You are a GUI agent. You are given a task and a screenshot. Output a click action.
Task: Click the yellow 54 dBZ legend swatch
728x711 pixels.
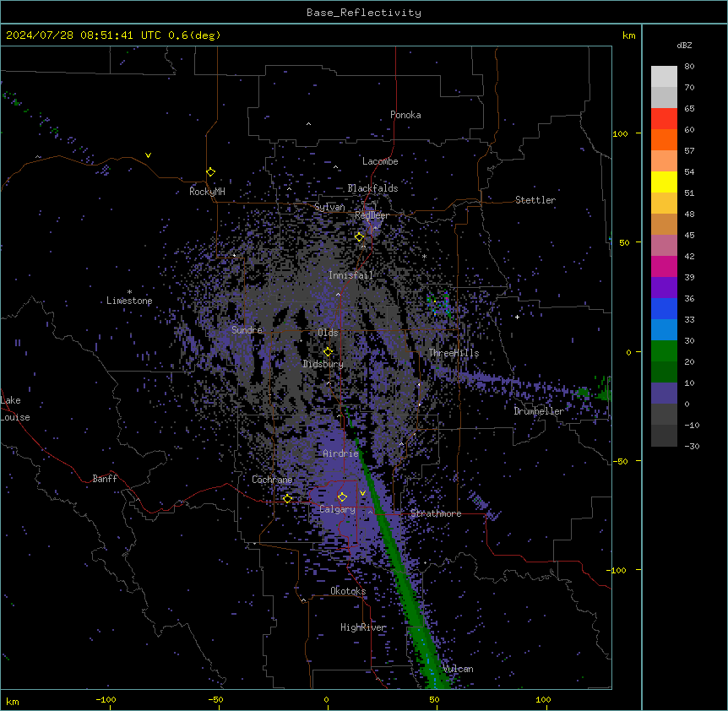(x=664, y=182)
